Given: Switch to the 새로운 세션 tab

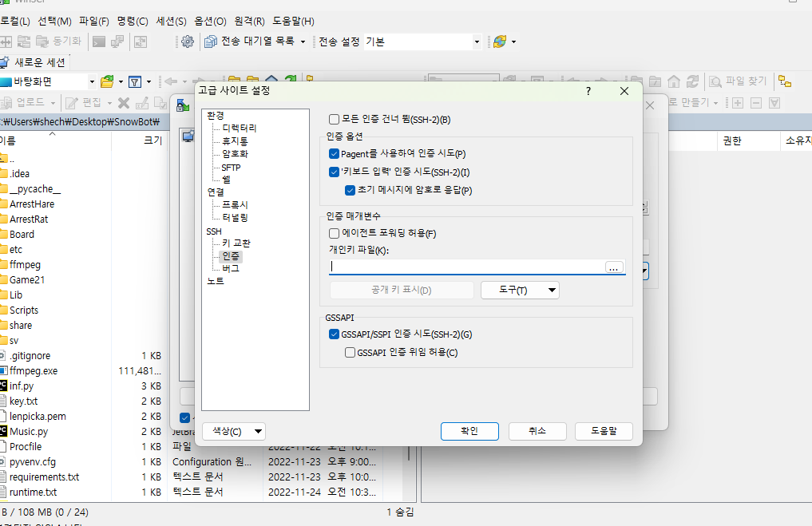Looking at the screenshot, I should pos(34,62).
